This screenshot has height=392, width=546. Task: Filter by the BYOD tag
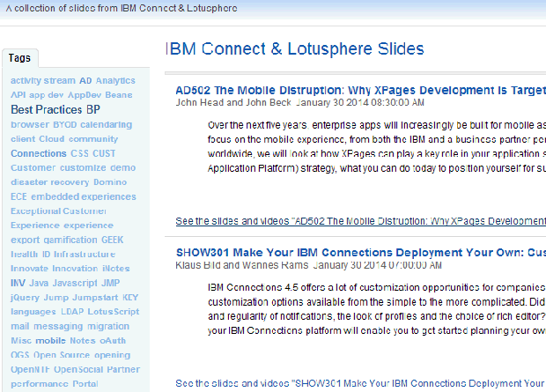click(65, 124)
